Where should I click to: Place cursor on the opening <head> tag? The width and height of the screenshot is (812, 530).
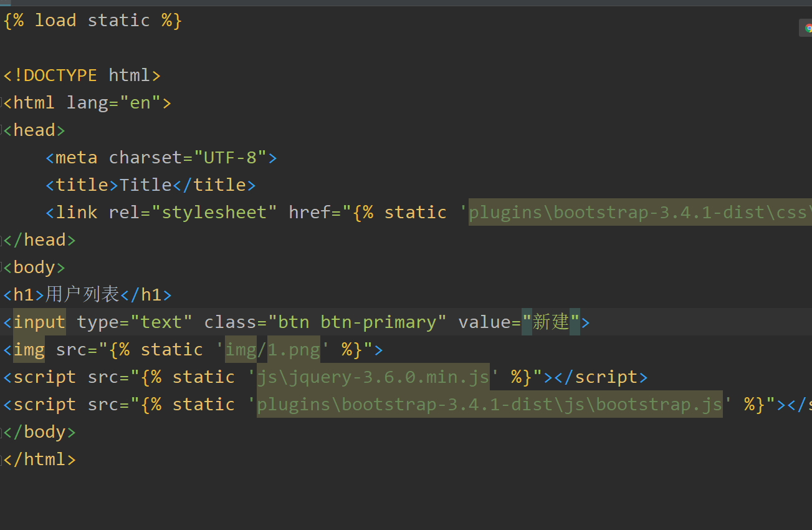(34, 130)
